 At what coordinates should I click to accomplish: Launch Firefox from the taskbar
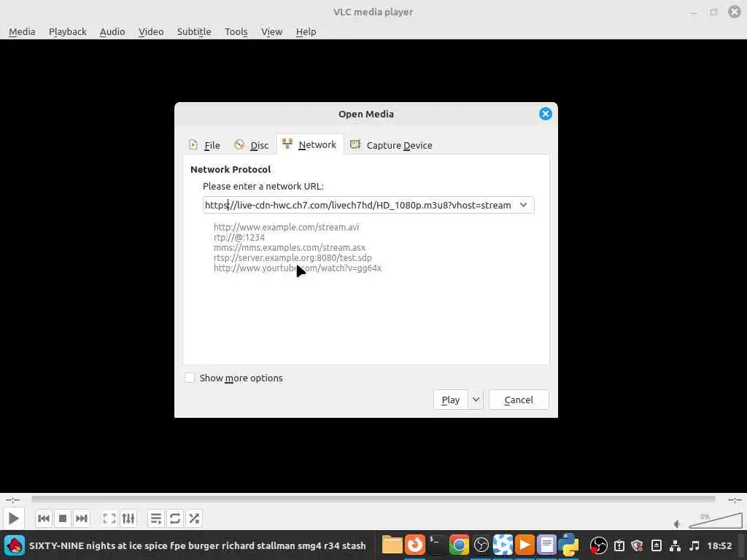(x=415, y=545)
